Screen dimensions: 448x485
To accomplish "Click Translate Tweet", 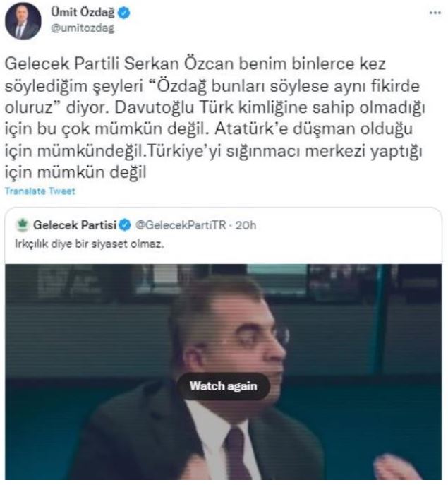I will [40, 191].
